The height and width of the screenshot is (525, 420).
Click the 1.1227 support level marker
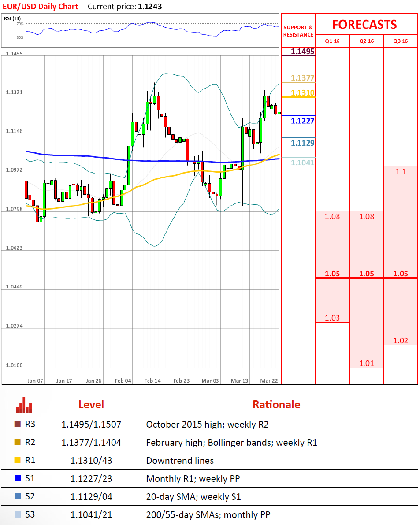(302, 121)
